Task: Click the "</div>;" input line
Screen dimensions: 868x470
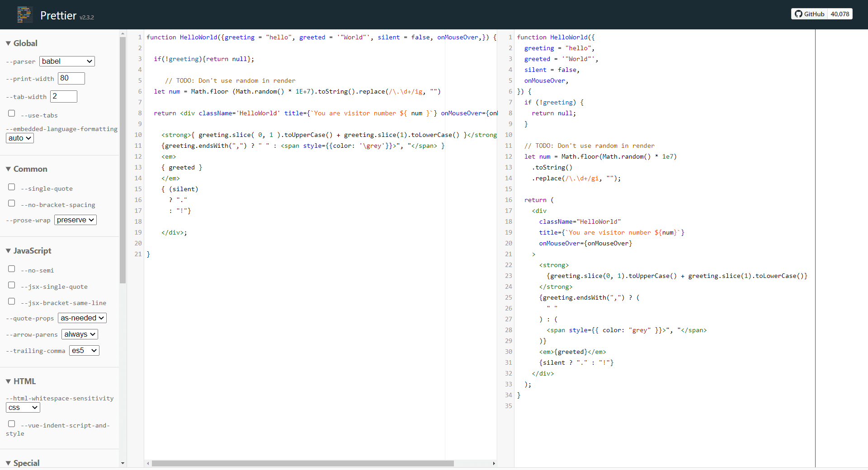Action: click(x=174, y=232)
